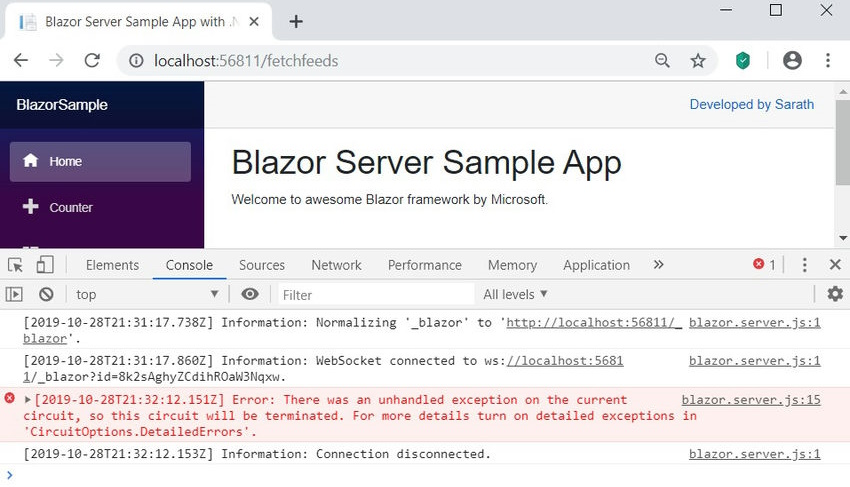
Task: Maximize the browser window
Action: [776, 10]
